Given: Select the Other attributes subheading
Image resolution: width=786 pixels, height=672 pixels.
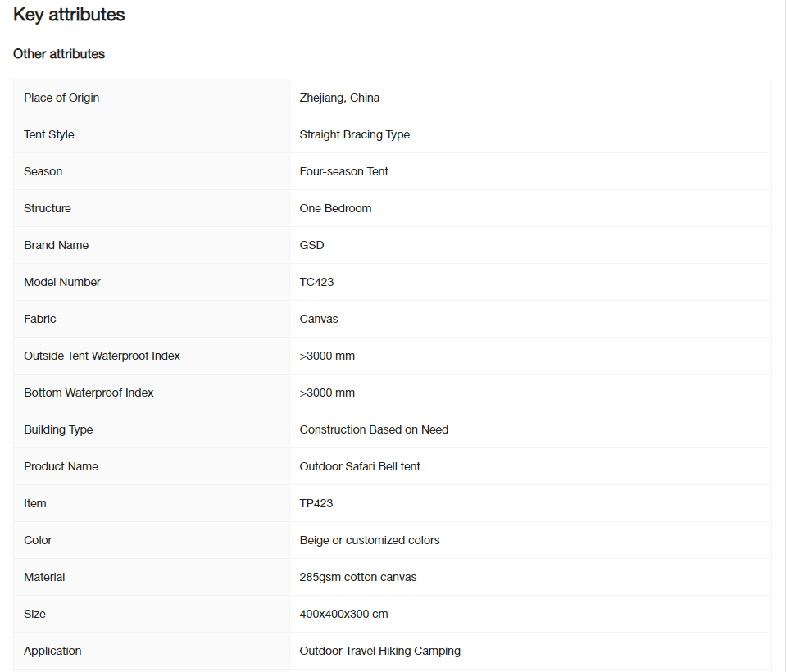Looking at the screenshot, I should pyautogui.click(x=59, y=54).
